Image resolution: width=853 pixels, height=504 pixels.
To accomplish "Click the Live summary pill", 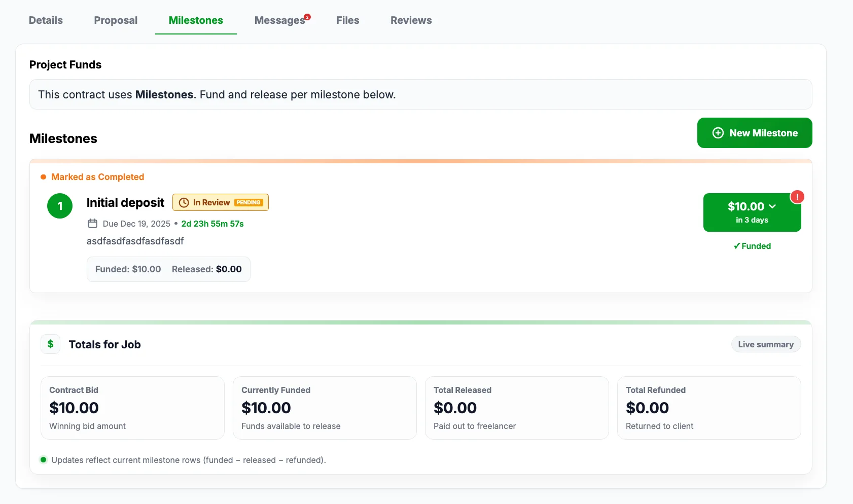I will tap(765, 344).
